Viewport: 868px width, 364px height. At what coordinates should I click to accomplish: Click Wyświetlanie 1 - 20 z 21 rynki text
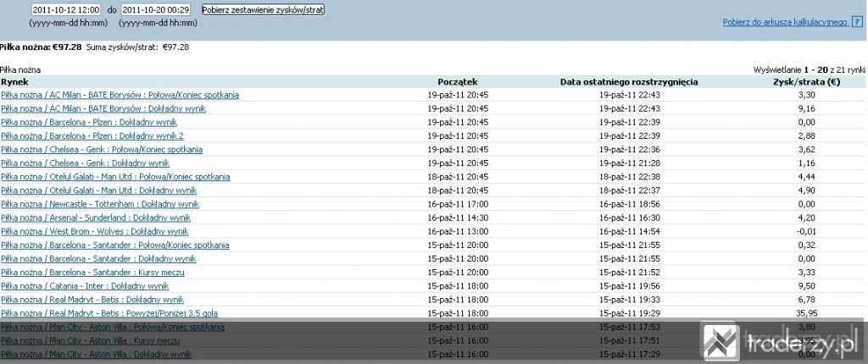[x=809, y=69]
